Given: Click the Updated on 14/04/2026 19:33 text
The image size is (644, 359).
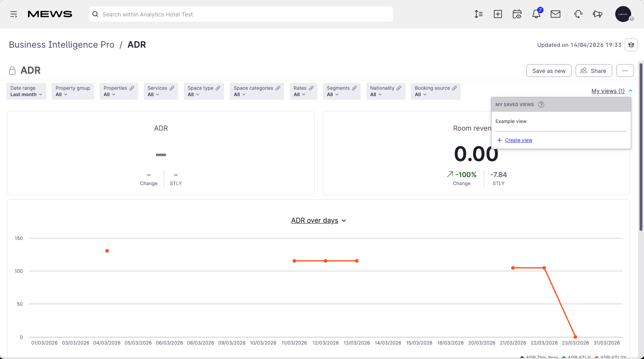Looking at the screenshot, I should tap(579, 45).
